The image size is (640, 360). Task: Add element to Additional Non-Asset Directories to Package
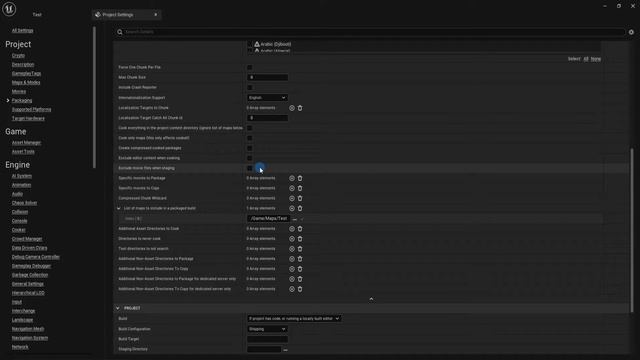pos(292,259)
